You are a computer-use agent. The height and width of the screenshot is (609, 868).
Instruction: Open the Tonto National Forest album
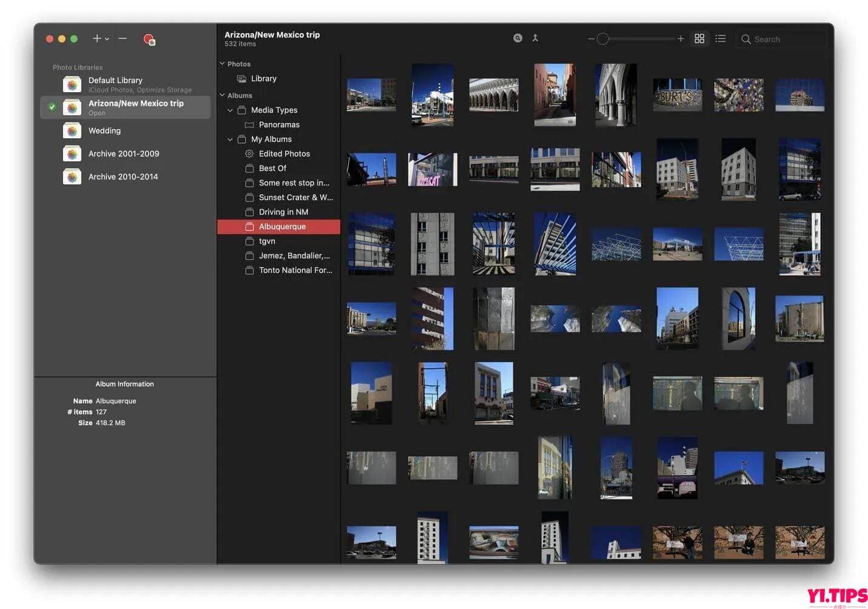click(x=296, y=270)
